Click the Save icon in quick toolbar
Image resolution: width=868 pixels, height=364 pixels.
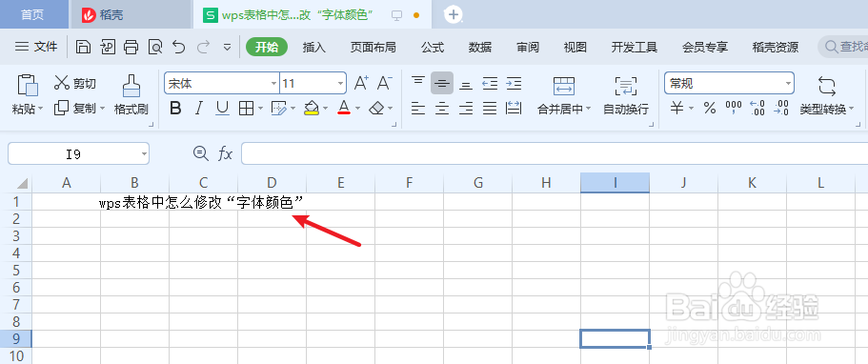tap(83, 47)
